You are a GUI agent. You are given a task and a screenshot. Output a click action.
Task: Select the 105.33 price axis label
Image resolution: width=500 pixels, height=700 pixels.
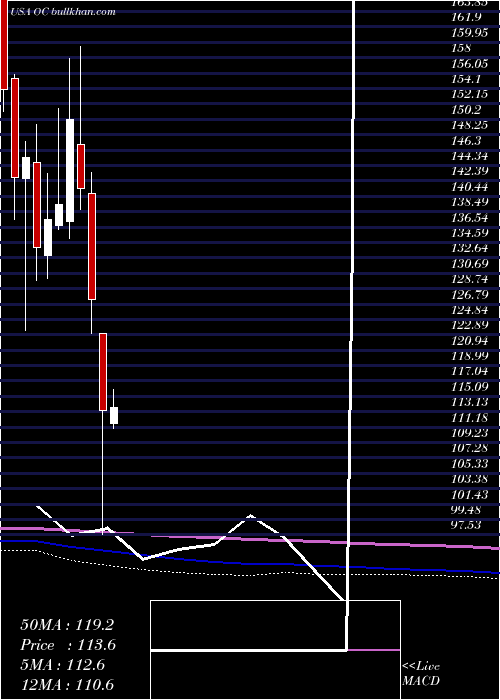pyautogui.click(x=470, y=463)
